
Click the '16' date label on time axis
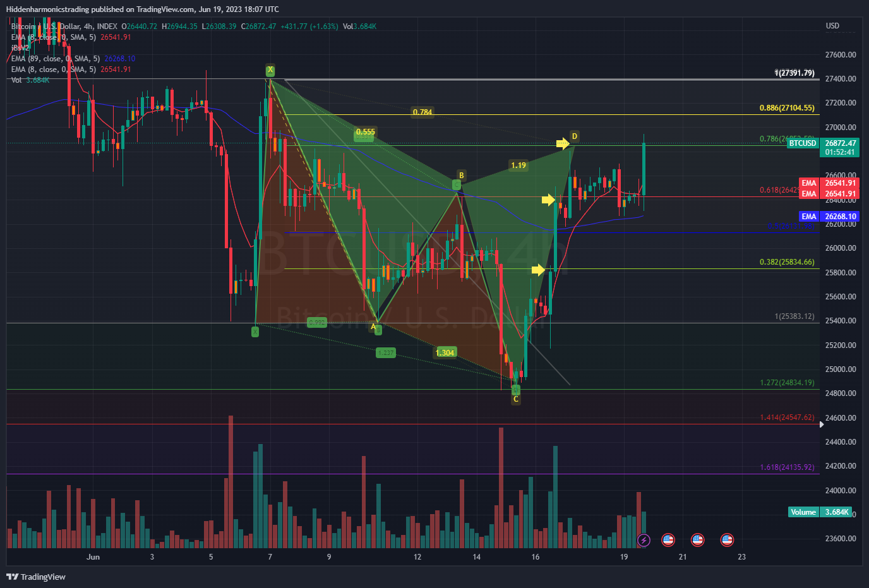click(536, 557)
